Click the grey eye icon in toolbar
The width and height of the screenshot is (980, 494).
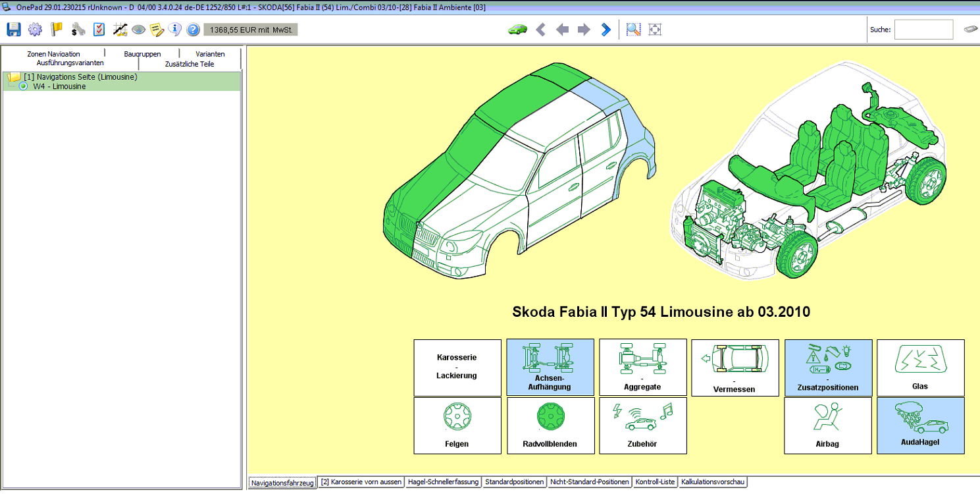coord(138,29)
